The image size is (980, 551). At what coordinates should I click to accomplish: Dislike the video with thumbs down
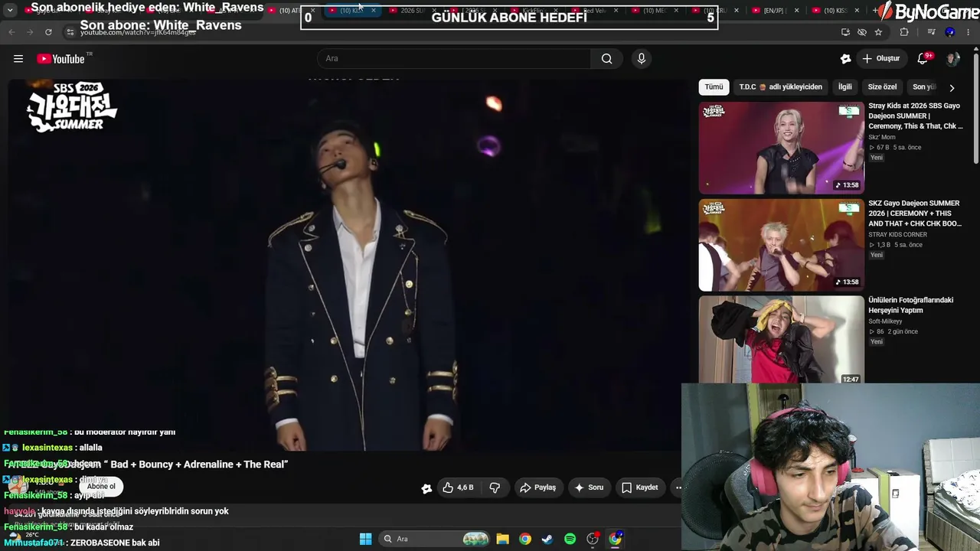click(495, 487)
